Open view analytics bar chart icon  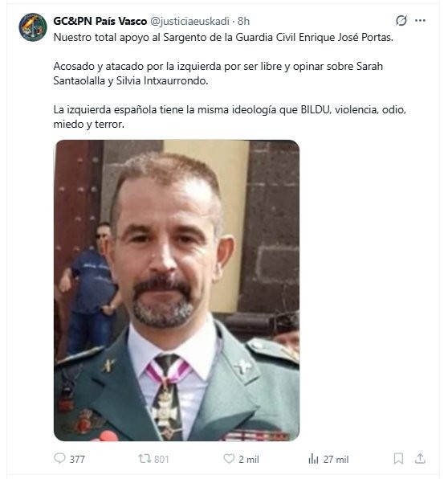313,459
